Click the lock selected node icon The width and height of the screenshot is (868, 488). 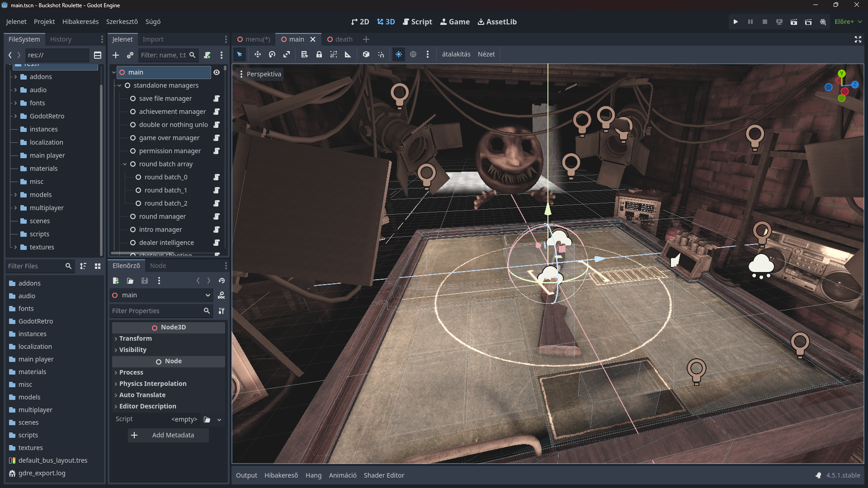pyautogui.click(x=319, y=54)
